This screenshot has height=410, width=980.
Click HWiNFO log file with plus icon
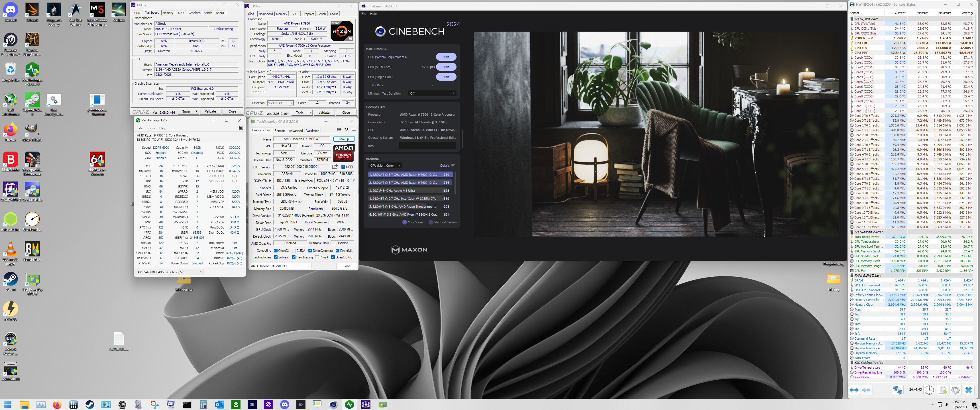[x=942, y=390]
